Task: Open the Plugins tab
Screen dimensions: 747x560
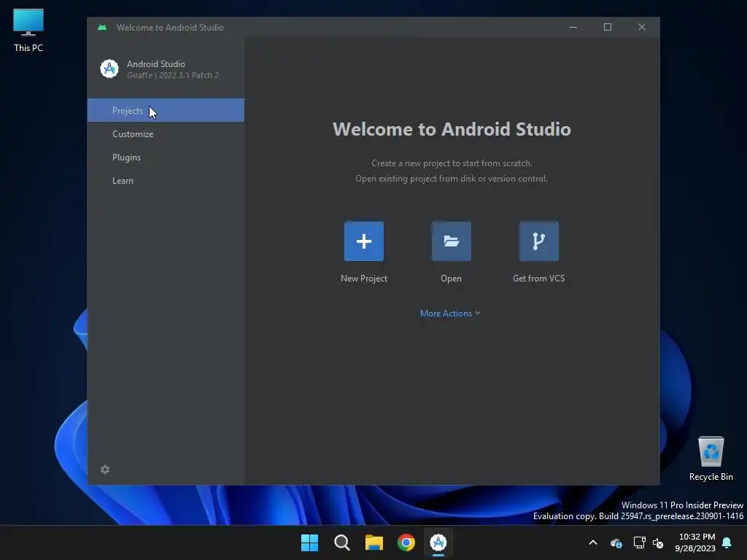Action: click(166, 157)
